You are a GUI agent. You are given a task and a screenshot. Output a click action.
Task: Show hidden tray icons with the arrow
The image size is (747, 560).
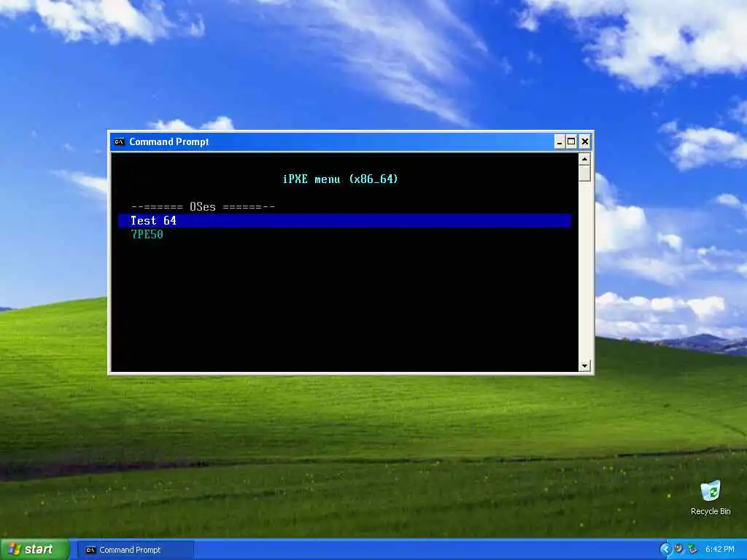point(665,550)
